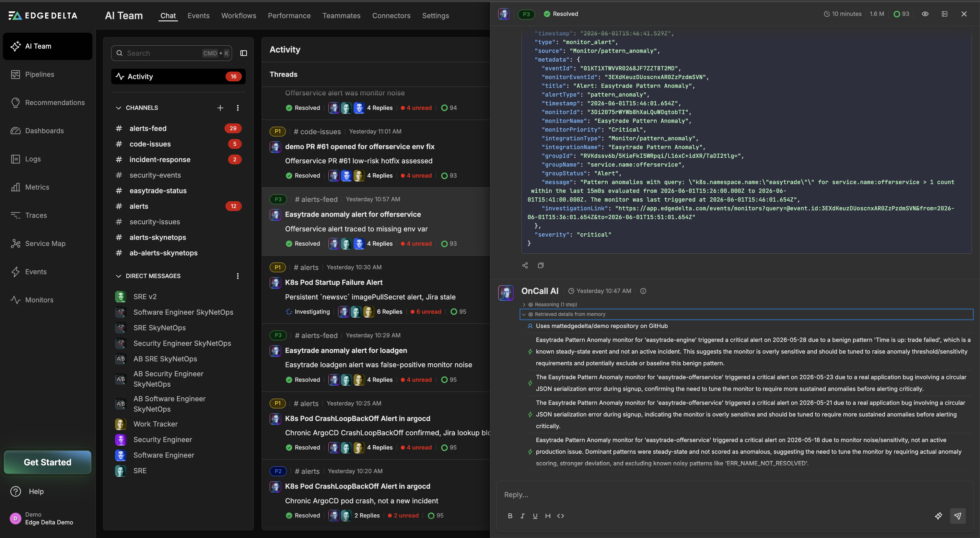Open Metrics in the left sidebar
Image resolution: width=980 pixels, height=538 pixels.
point(48,187)
